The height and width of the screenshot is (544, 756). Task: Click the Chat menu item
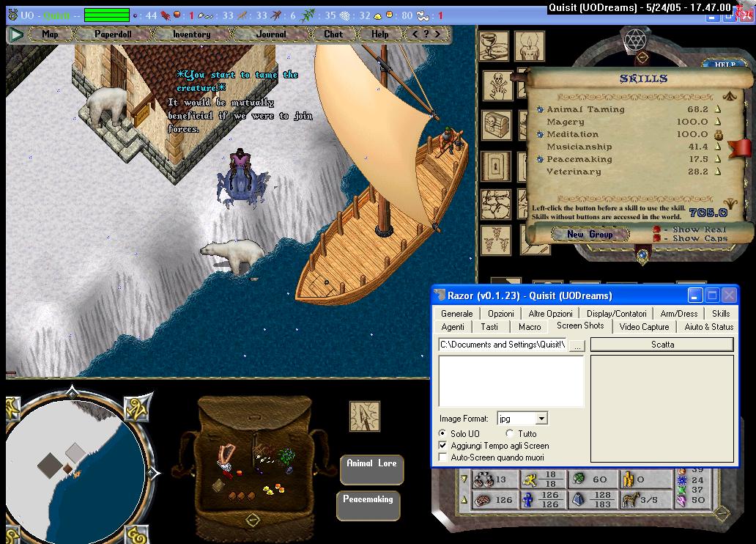tap(333, 34)
